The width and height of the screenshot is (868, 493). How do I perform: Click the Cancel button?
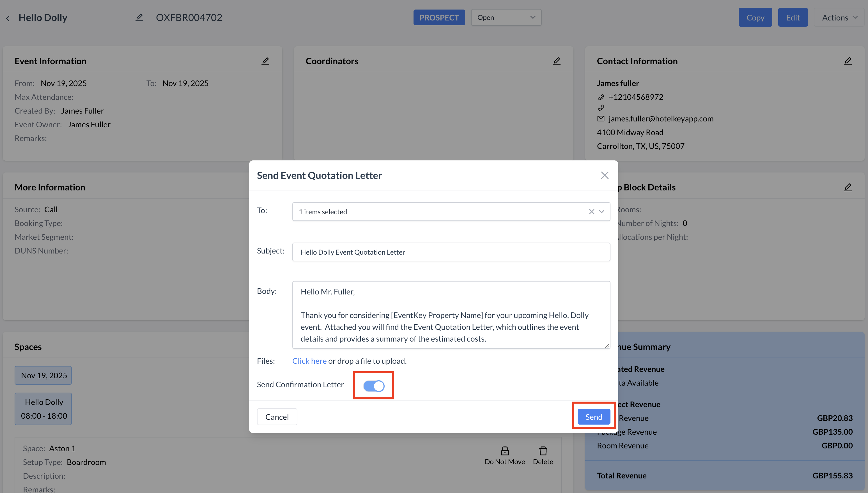click(277, 417)
